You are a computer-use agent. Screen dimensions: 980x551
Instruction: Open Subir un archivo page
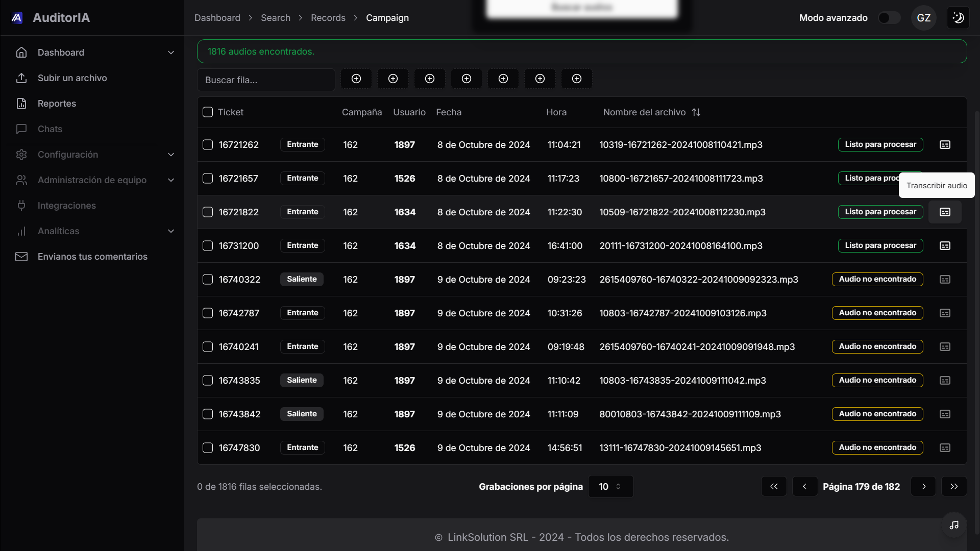pos(72,78)
